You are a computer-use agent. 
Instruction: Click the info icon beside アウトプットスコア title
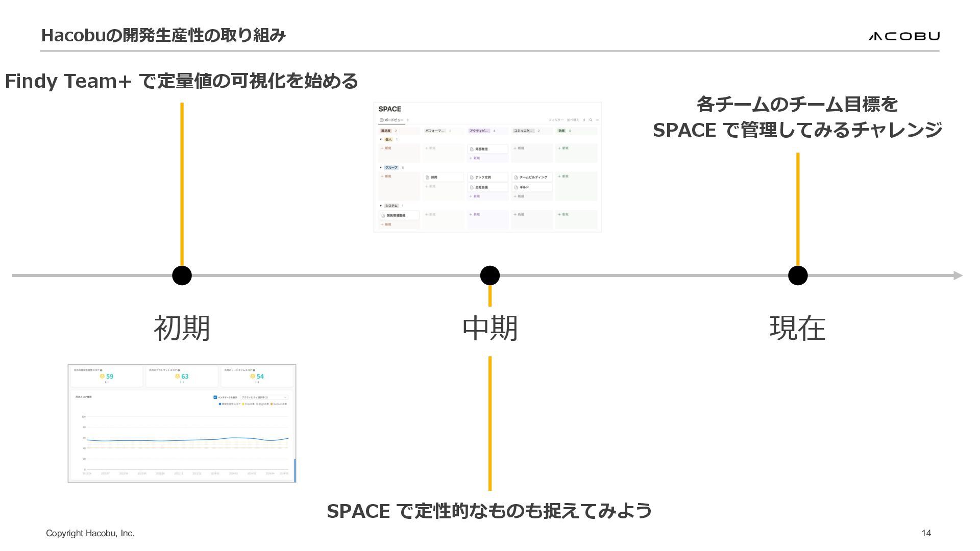(x=179, y=370)
